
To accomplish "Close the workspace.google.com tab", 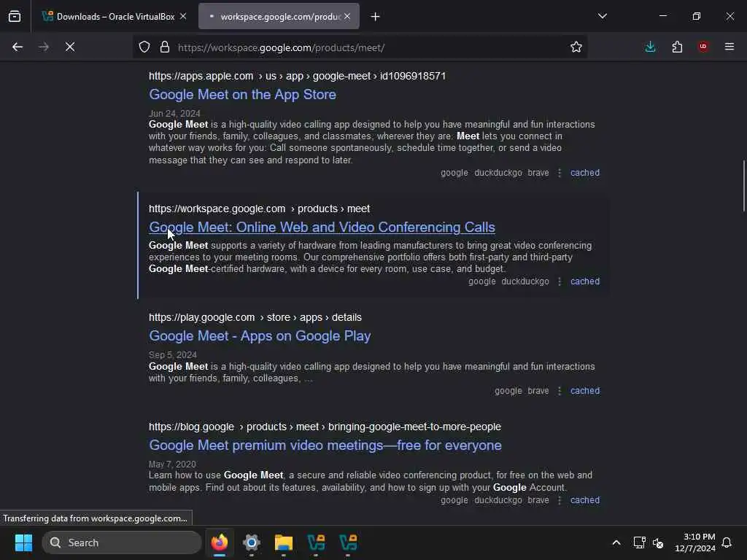I will pyautogui.click(x=347, y=17).
